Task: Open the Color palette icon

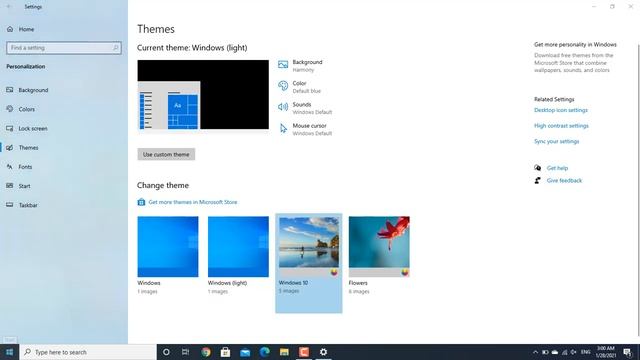Action: click(283, 86)
